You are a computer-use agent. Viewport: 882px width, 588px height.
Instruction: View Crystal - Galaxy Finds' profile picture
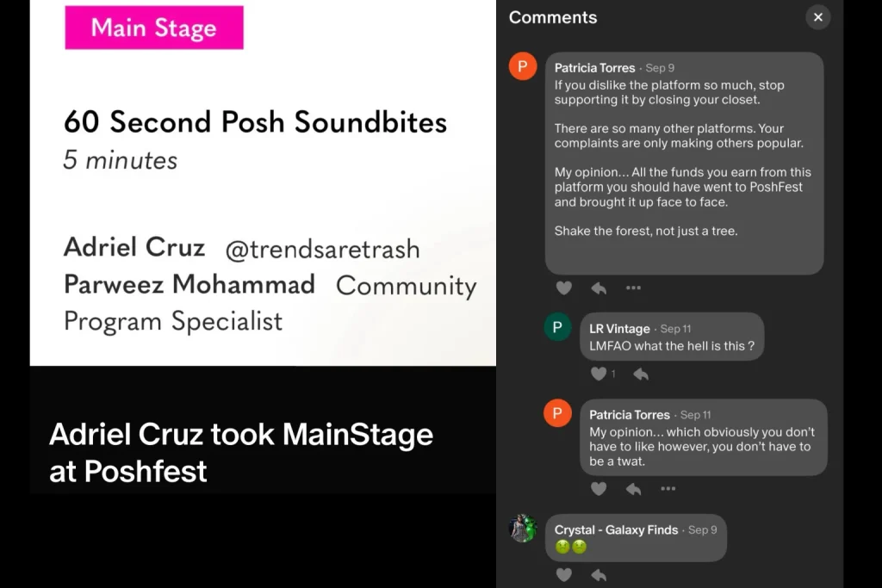tap(523, 528)
